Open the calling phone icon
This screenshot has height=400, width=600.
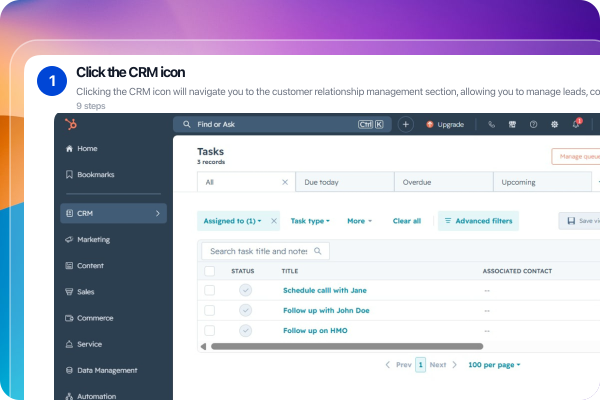491,124
